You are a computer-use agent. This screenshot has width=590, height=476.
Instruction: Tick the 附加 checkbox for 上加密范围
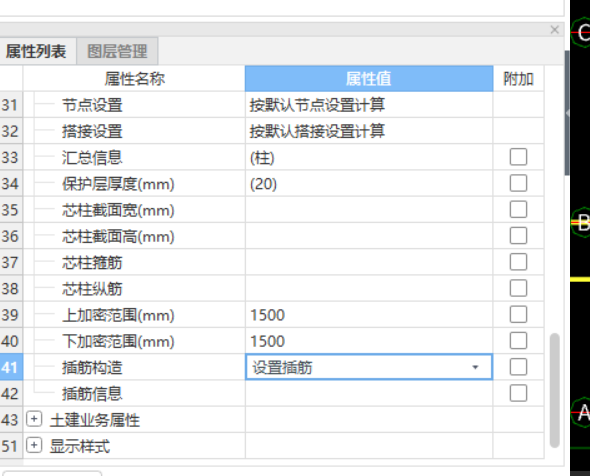pos(518,315)
